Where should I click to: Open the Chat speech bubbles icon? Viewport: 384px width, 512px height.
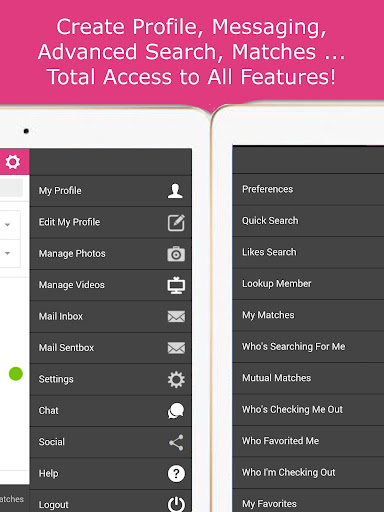pos(176,411)
